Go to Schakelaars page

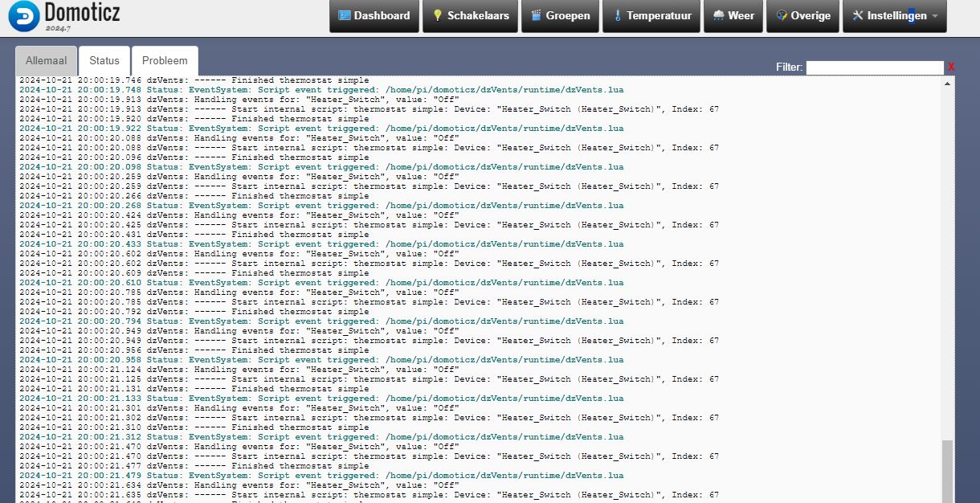(470, 16)
